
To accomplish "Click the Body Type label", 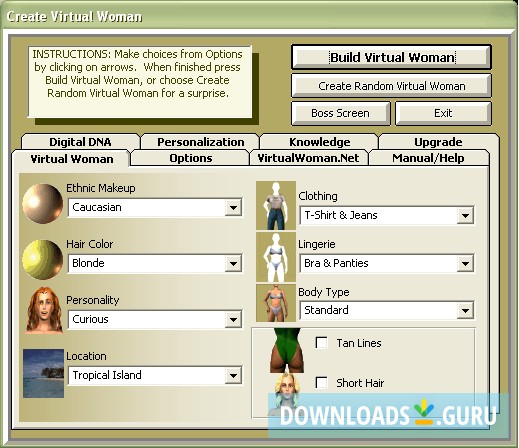I will point(324,292).
